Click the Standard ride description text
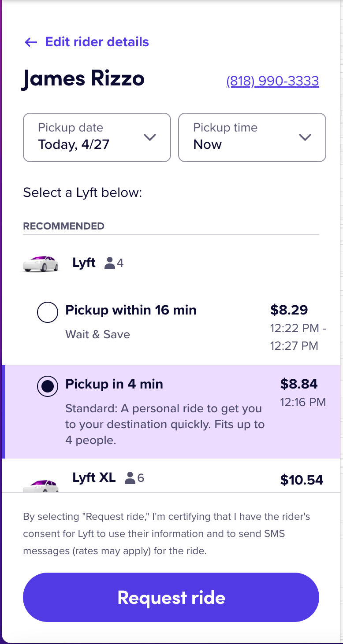 [x=165, y=424]
